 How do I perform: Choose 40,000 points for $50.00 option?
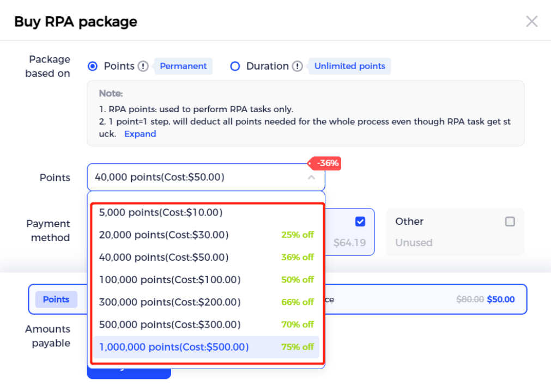pyautogui.click(x=206, y=257)
